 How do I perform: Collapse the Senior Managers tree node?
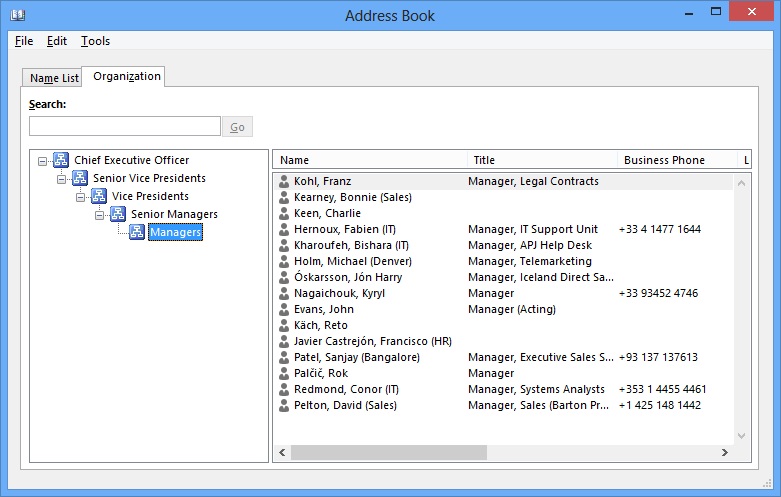pyautogui.click(x=99, y=215)
